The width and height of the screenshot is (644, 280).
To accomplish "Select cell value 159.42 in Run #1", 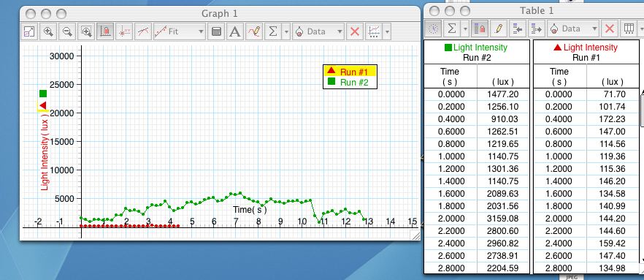I will (612, 243).
